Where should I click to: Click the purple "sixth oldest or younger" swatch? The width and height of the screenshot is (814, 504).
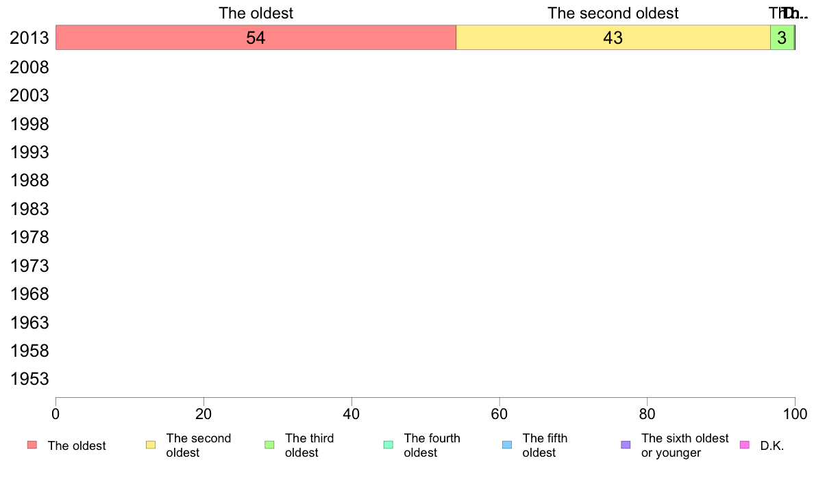(x=626, y=445)
